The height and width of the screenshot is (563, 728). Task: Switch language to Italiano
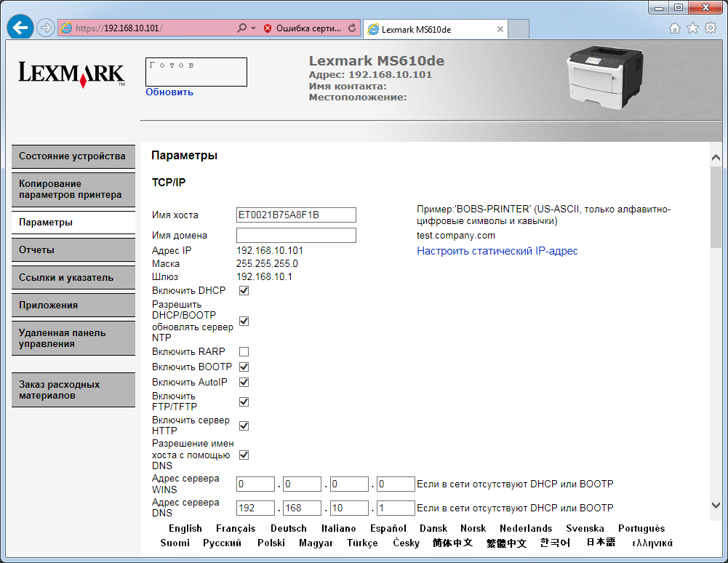click(x=338, y=529)
